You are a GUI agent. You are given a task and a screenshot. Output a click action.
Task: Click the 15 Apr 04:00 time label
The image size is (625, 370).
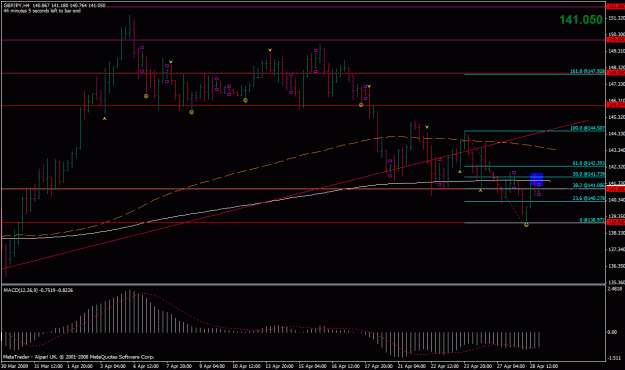pyautogui.click(x=313, y=366)
